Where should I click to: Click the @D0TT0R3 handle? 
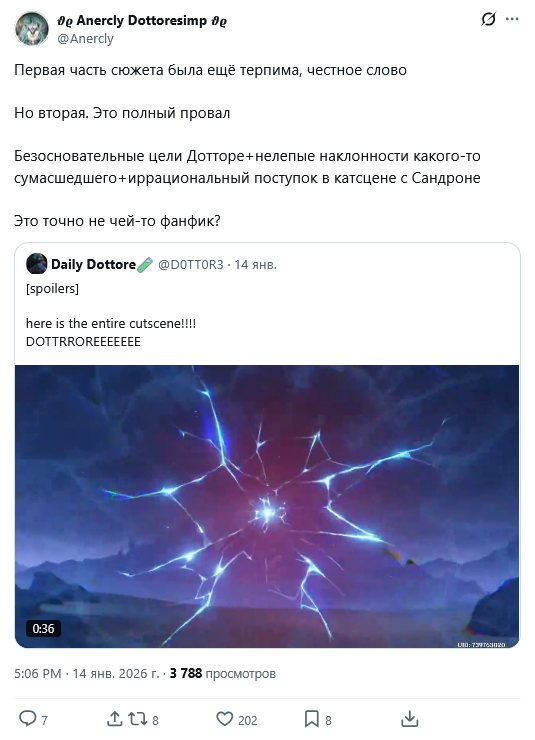[191, 264]
